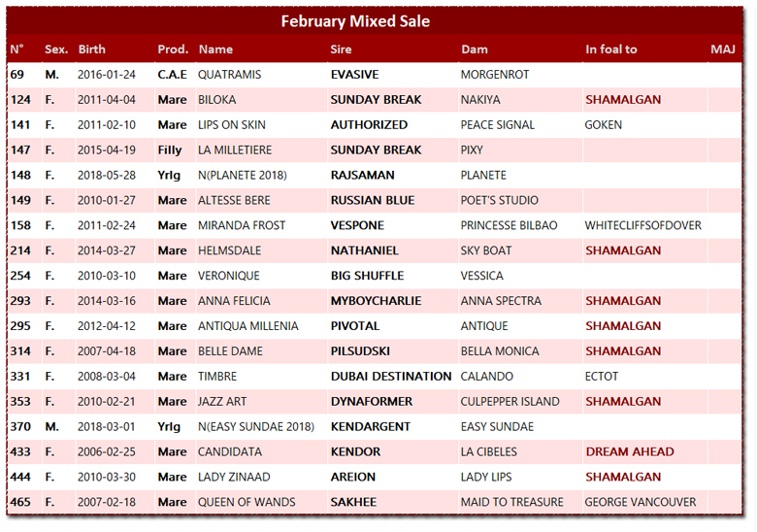Click the Sex. column header

click(x=56, y=50)
